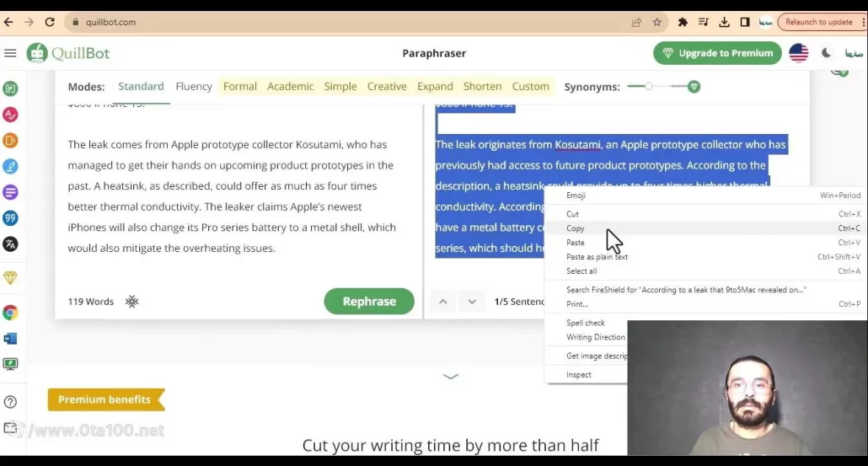The image size is (868, 466).
Task: Click the freeze words snowflake icon
Action: point(131,302)
